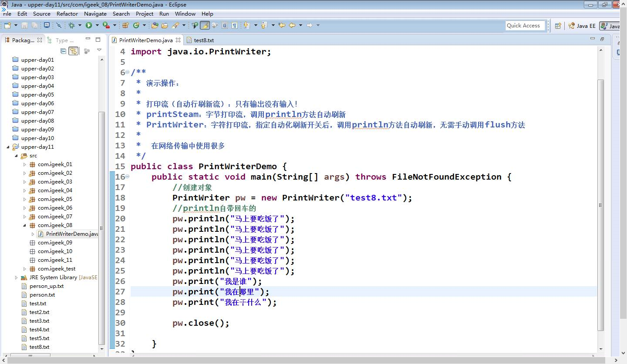Toggle Skip All Breakpoints
Image resolution: width=627 pixels, height=364 pixels.
click(59, 25)
